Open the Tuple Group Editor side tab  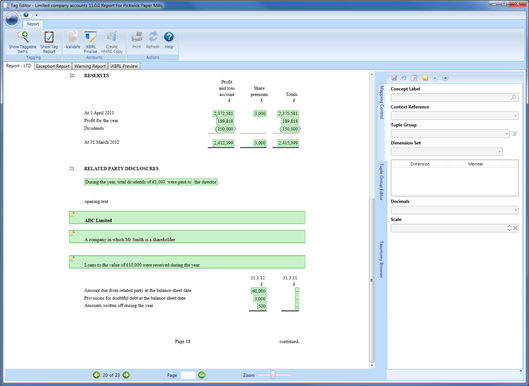point(382,182)
